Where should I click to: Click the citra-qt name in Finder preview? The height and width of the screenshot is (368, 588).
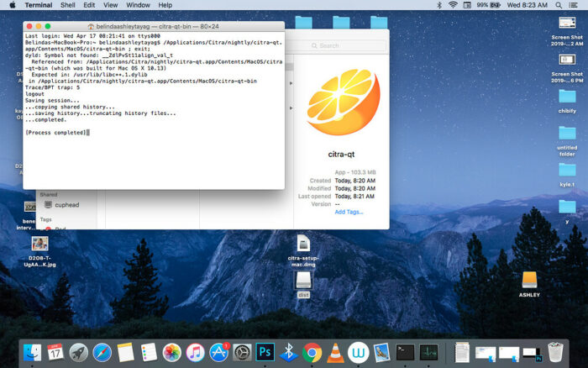341,155
